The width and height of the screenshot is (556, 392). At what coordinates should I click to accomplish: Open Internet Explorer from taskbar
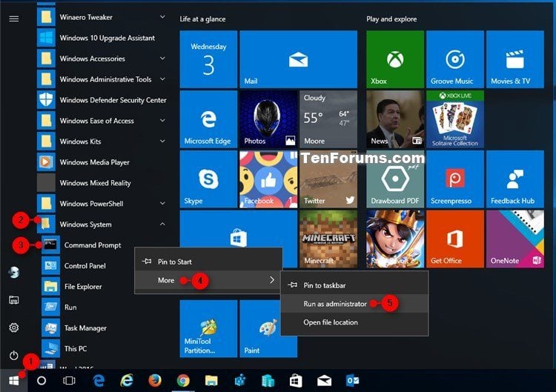coord(127,381)
